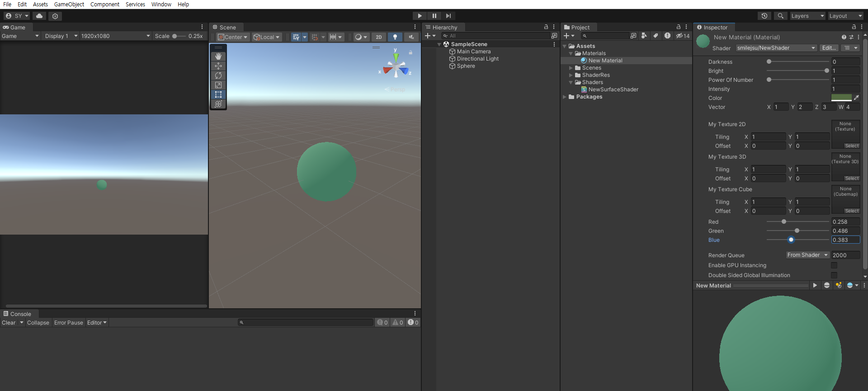
Task: Open Layout dropdown
Action: 845,16
